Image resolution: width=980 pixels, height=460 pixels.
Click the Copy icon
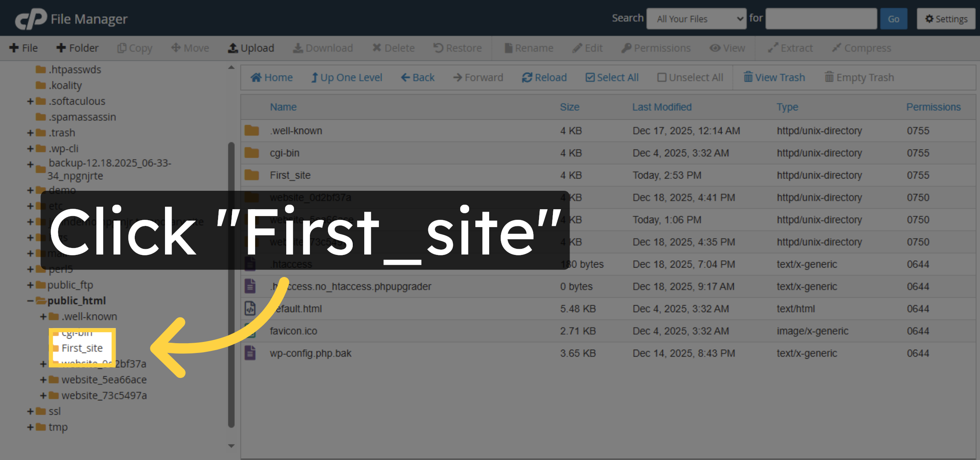(135, 48)
